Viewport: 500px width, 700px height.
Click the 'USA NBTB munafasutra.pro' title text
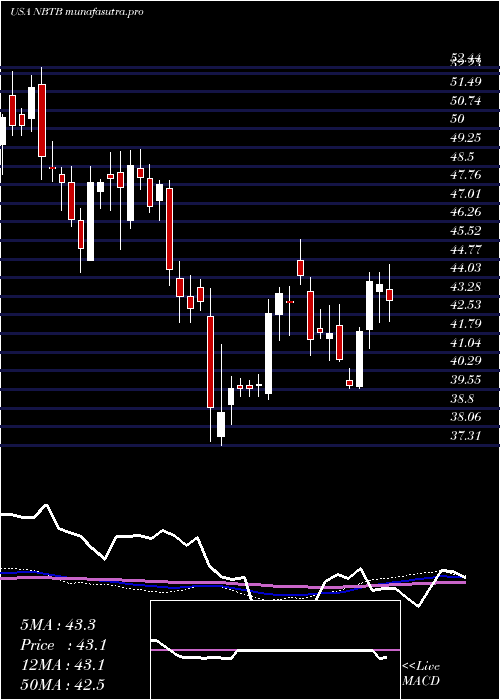click(77, 12)
